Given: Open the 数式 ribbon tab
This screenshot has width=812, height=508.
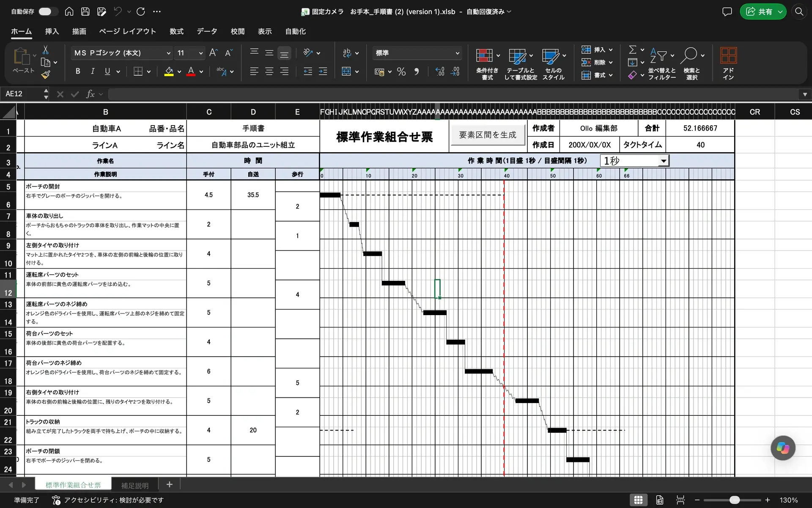Looking at the screenshot, I should (176, 31).
